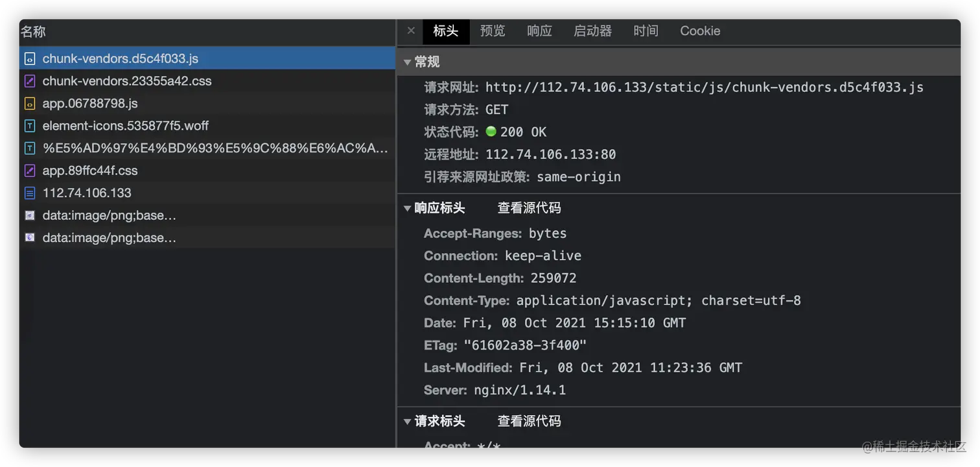Click the green status dot beside 200 OK
Image resolution: width=980 pixels, height=467 pixels.
point(491,132)
